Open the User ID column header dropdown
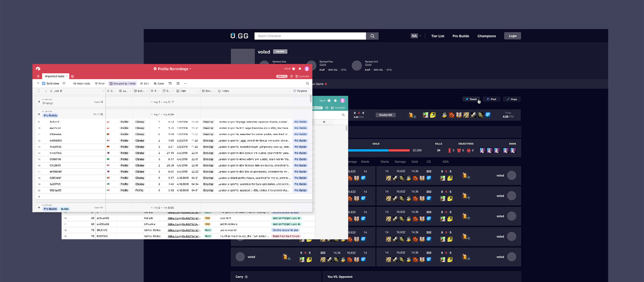The image size is (644, 282). [x=103, y=91]
